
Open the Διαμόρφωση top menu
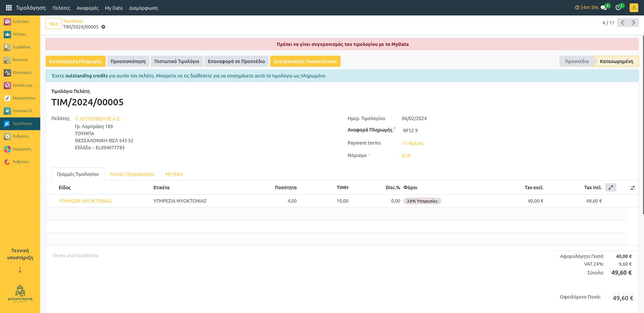pyautogui.click(x=143, y=8)
